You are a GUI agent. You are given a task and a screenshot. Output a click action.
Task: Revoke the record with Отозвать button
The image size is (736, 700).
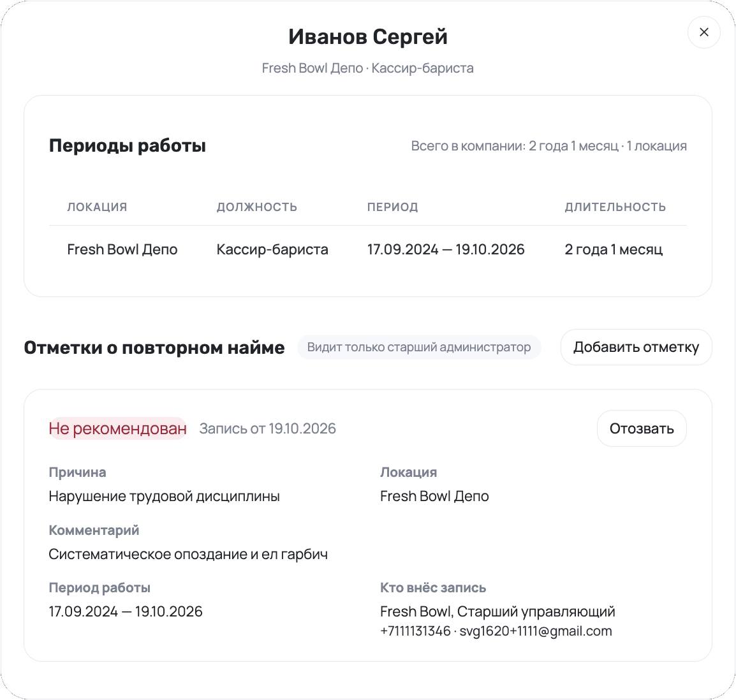pos(642,428)
